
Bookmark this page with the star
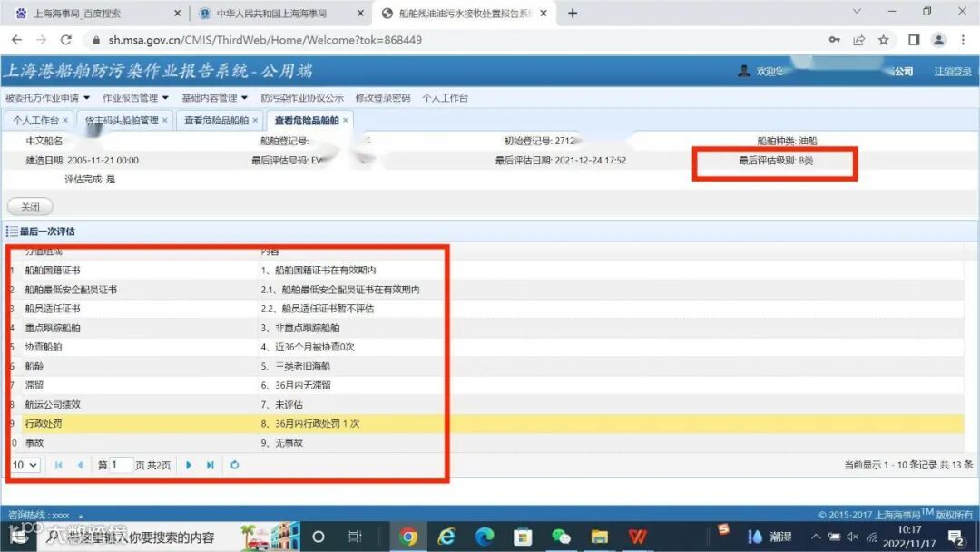pyautogui.click(x=883, y=40)
